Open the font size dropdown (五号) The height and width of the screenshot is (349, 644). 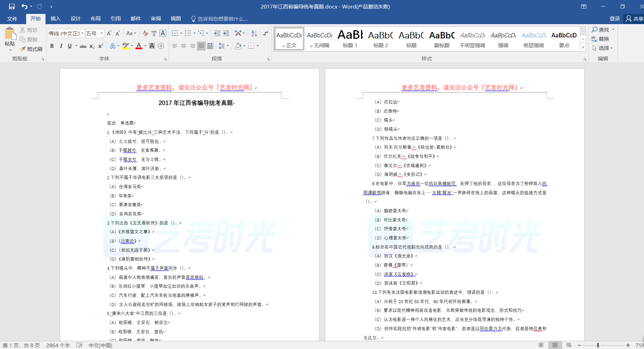tap(102, 33)
